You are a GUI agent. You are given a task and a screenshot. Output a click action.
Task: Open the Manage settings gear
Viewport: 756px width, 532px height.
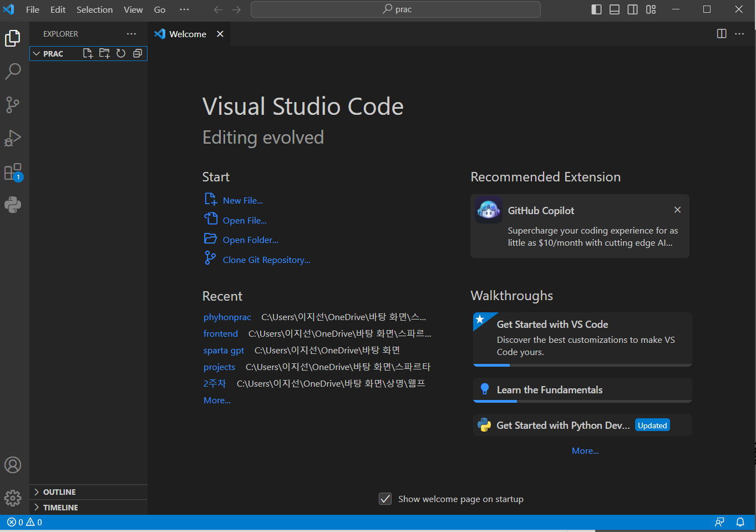click(13, 498)
